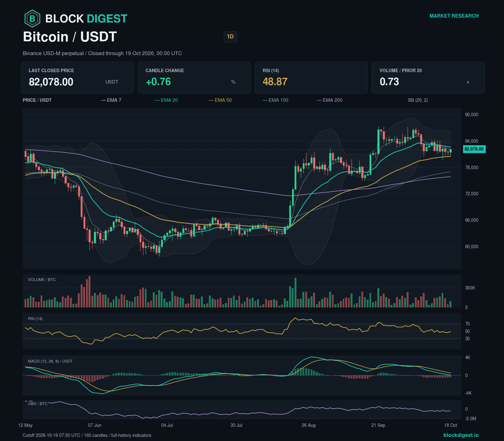Viewport: 504px width, 441px height.
Task: Click the MACD (12, 26, 9) / USDT label
Action: [x=50, y=361]
